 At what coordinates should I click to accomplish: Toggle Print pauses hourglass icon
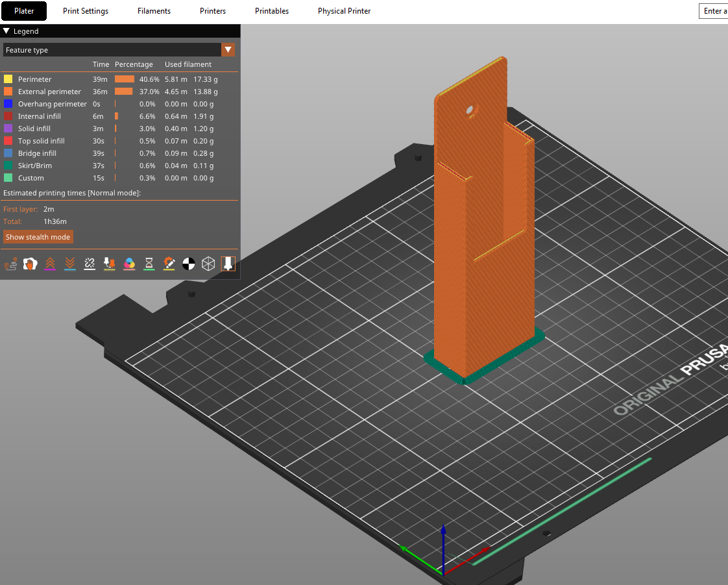click(149, 264)
